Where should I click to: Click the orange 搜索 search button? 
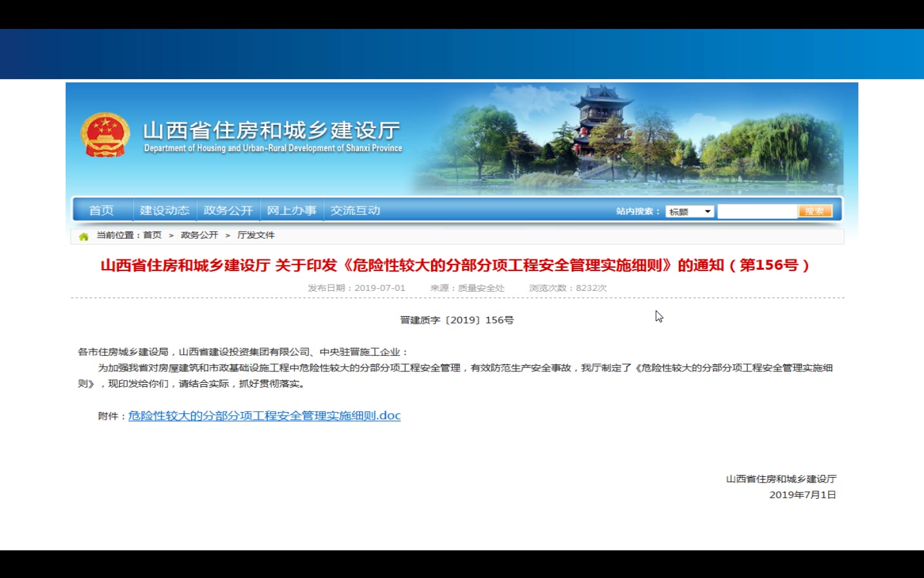[815, 211]
